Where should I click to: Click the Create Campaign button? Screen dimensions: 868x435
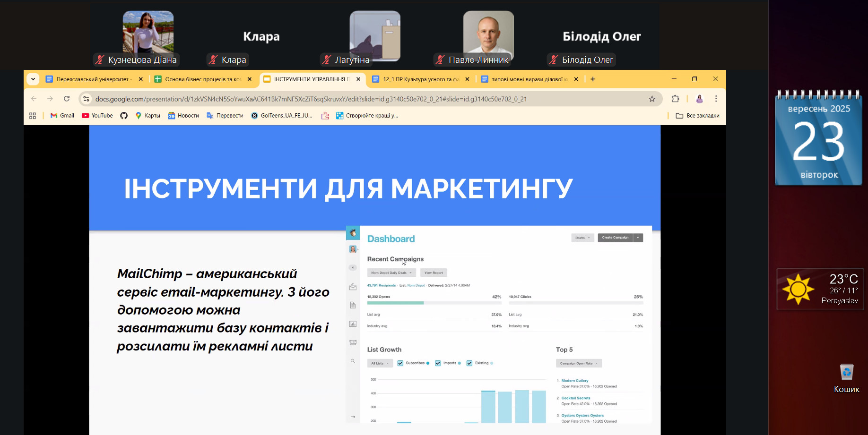click(615, 238)
